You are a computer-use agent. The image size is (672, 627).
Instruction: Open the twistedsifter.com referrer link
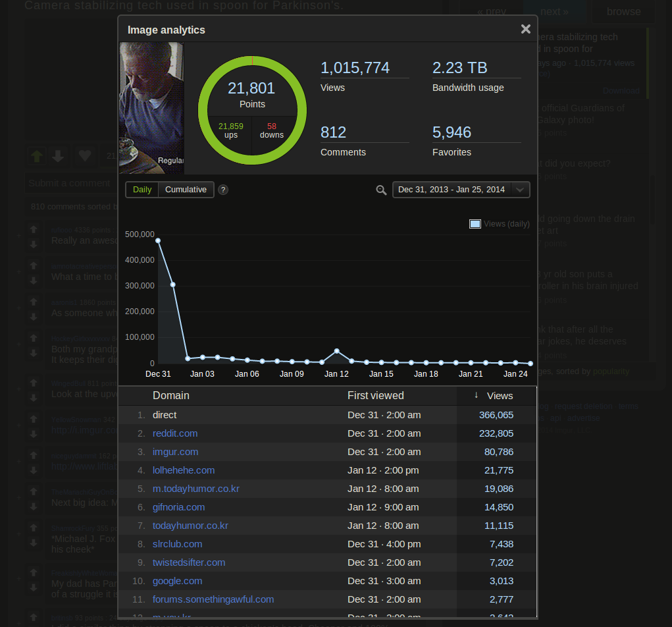(x=189, y=562)
